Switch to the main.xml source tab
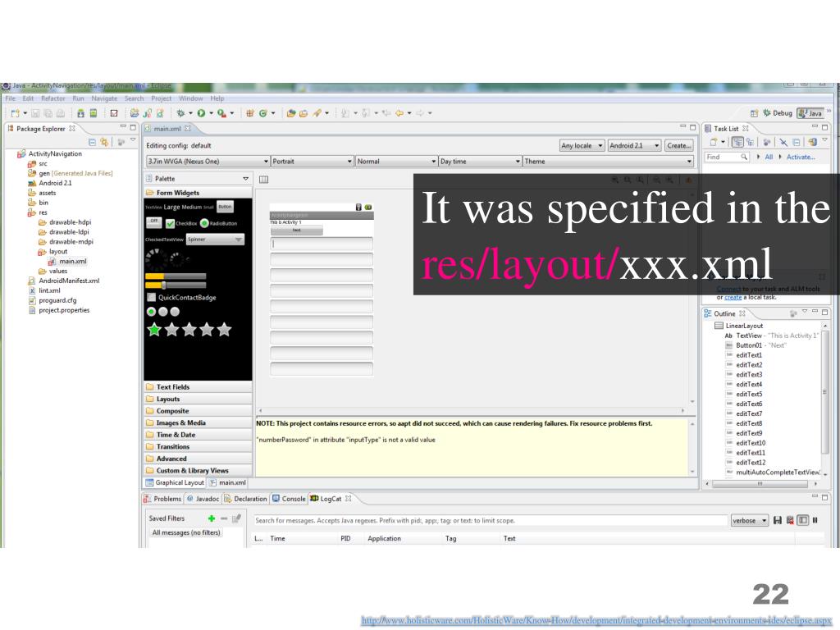The image size is (840, 630). pyautogui.click(x=228, y=482)
